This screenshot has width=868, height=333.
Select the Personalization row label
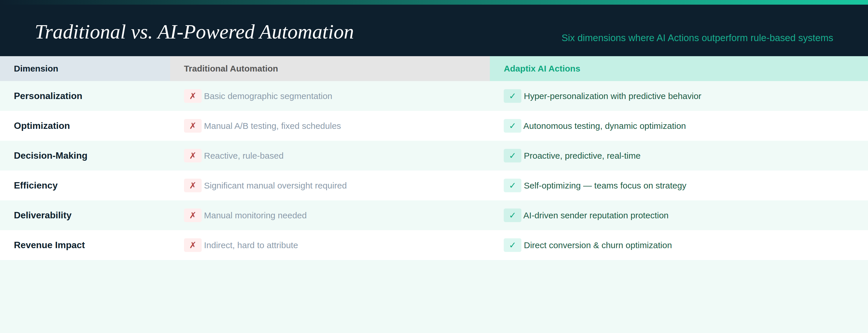pos(48,96)
